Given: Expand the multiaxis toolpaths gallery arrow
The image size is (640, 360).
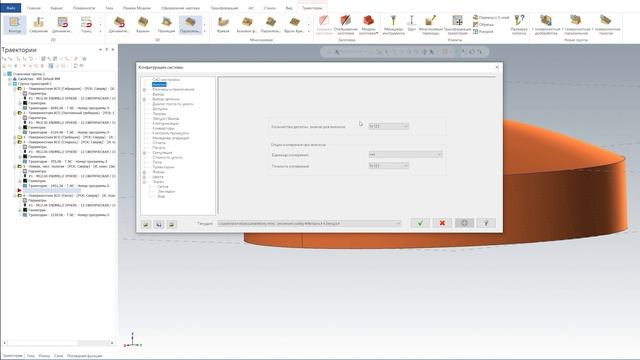Looking at the screenshot, I should [309, 31].
